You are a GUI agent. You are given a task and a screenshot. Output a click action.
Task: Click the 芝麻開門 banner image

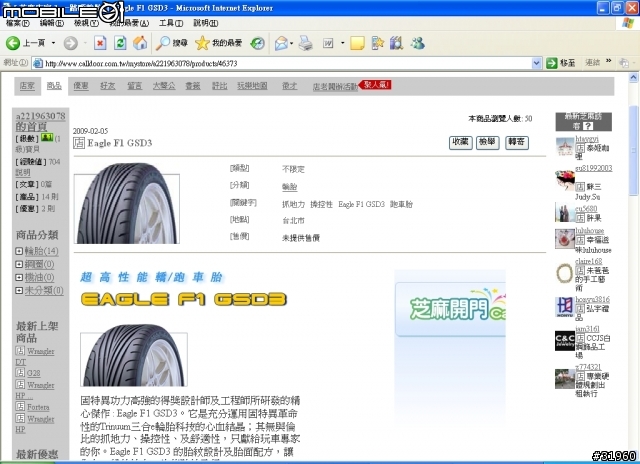[450, 309]
